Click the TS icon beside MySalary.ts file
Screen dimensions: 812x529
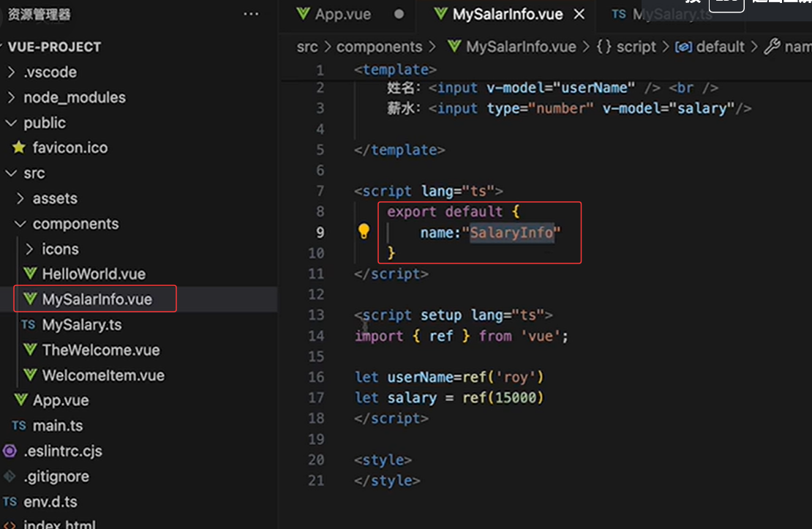[x=29, y=324]
